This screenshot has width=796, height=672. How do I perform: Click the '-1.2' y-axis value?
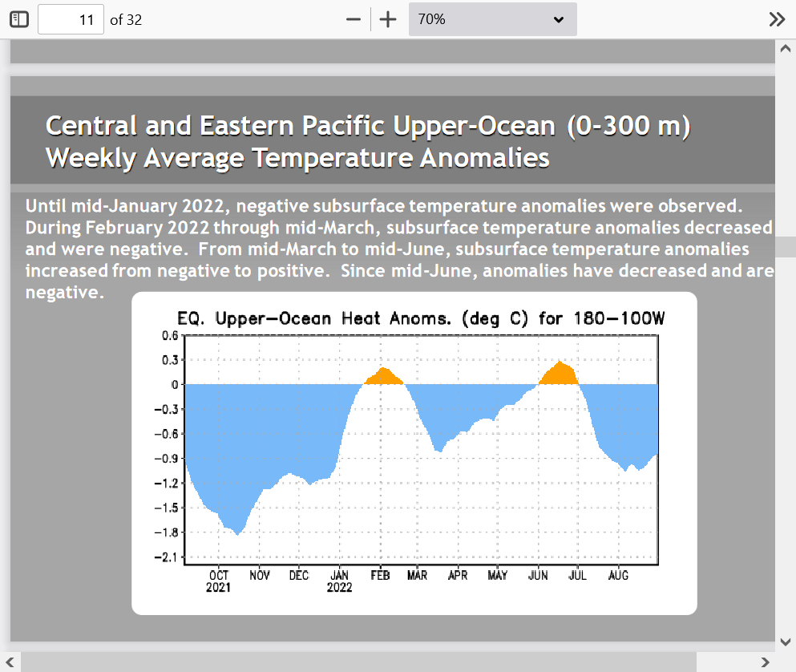click(167, 483)
